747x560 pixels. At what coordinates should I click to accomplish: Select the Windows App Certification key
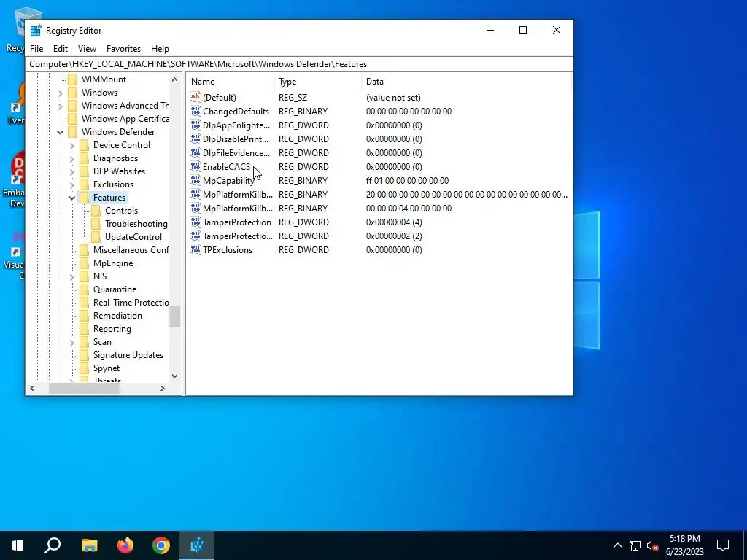pos(125,119)
